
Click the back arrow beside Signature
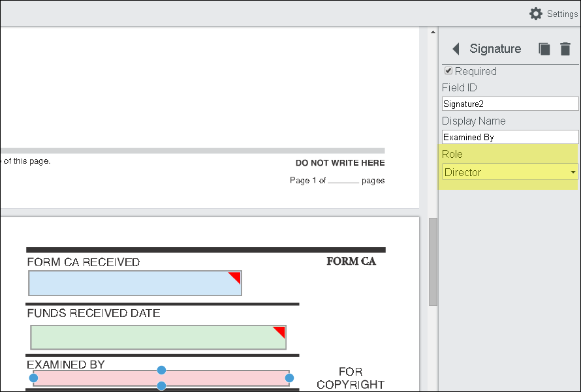456,49
